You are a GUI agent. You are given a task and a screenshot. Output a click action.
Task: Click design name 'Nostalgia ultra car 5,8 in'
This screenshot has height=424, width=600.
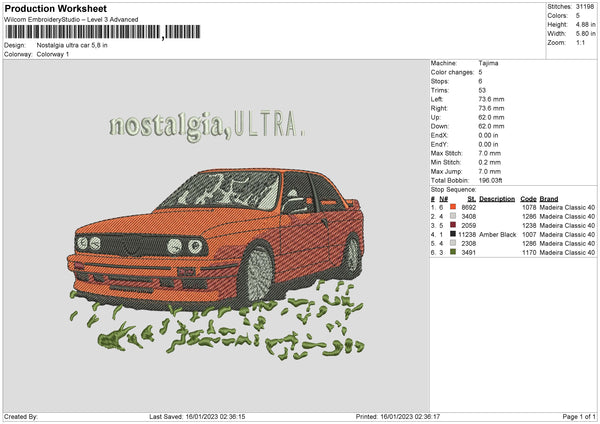[x=72, y=45]
